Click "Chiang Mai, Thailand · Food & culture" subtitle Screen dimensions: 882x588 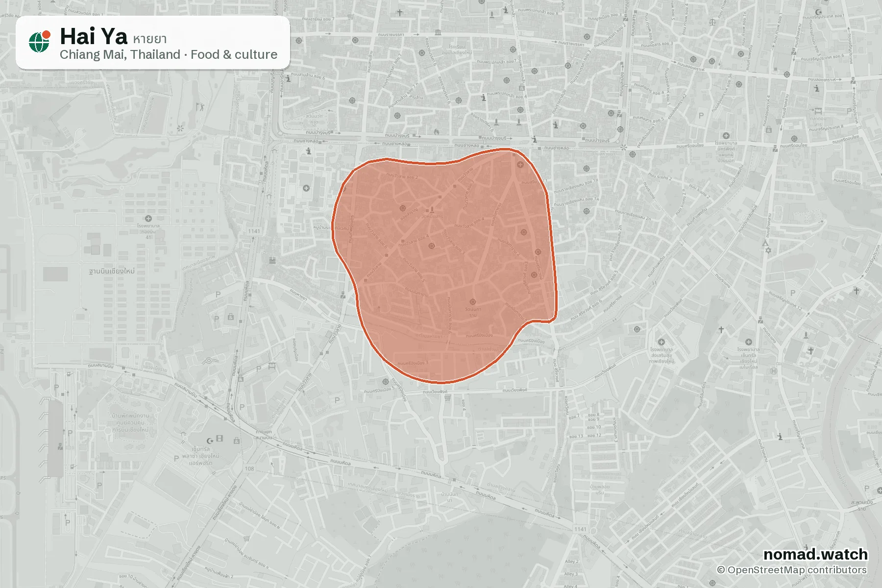(x=169, y=54)
